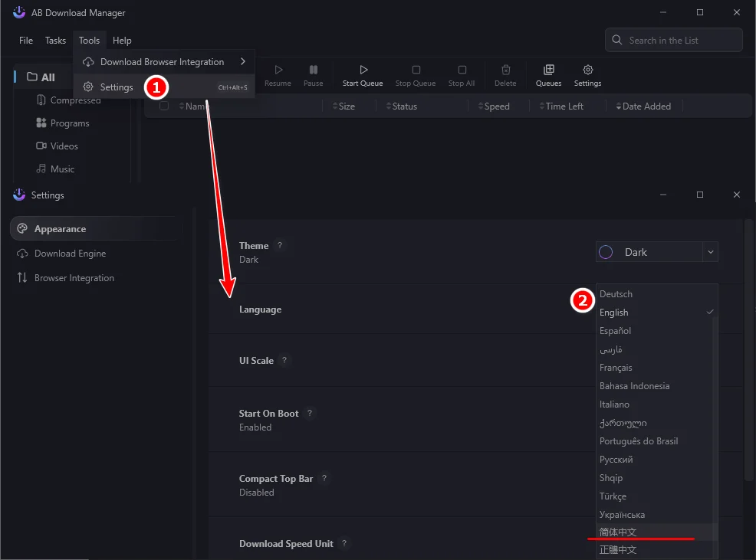The height and width of the screenshot is (560, 756).
Task: Open the Tasks menu
Action: tap(55, 41)
